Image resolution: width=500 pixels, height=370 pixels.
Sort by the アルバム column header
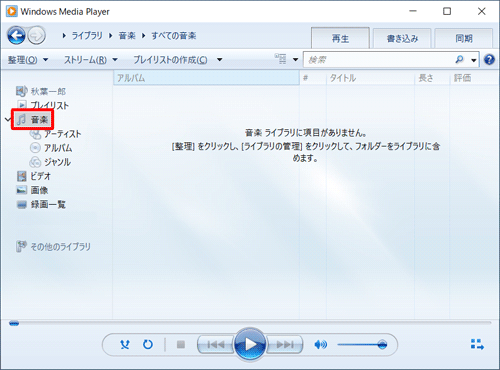tap(206, 78)
